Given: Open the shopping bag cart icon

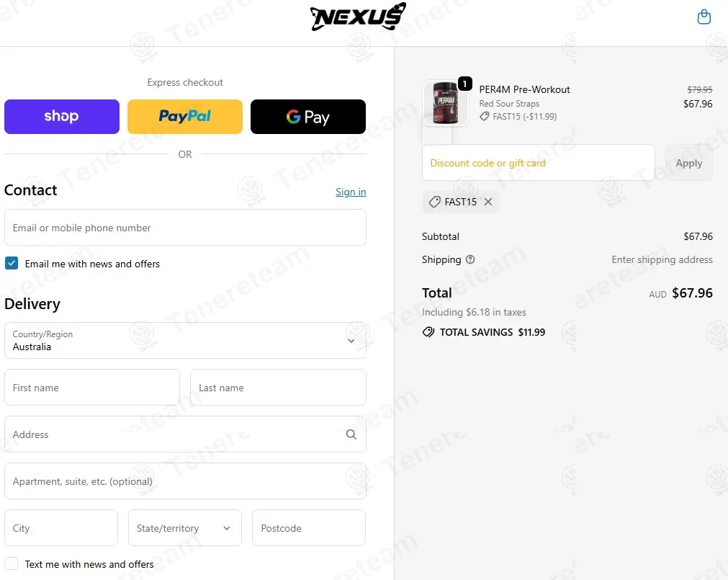Looking at the screenshot, I should pos(704,17).
